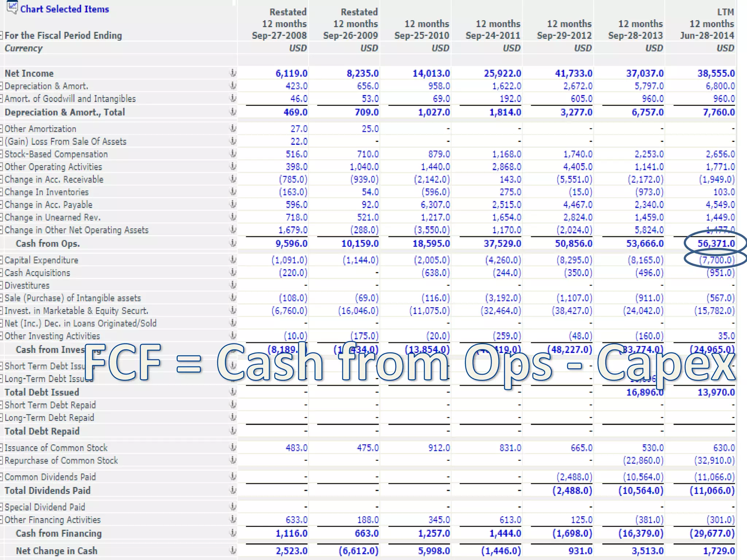This screenshot has height=560, width=747.
Task: Toggle the For the Fiscal Period Ending expander
Action: click(1, 35)
